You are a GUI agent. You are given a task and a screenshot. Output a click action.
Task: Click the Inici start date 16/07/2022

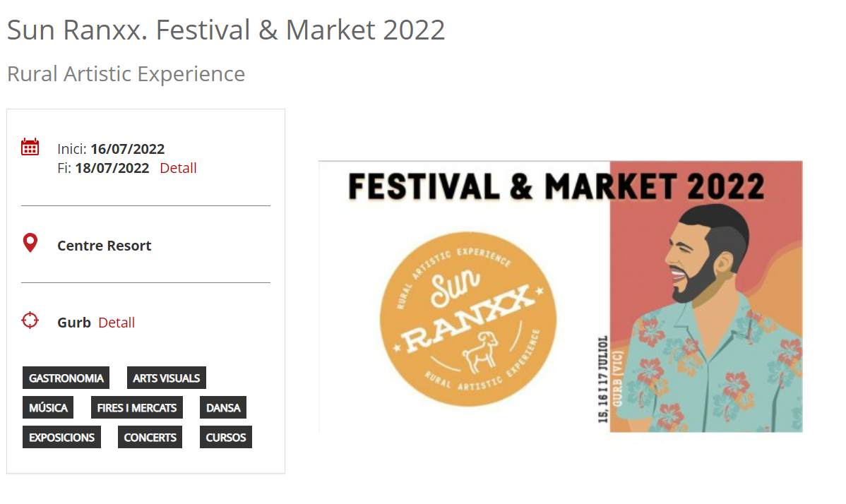pyautogui.click(x=127, y=149)
